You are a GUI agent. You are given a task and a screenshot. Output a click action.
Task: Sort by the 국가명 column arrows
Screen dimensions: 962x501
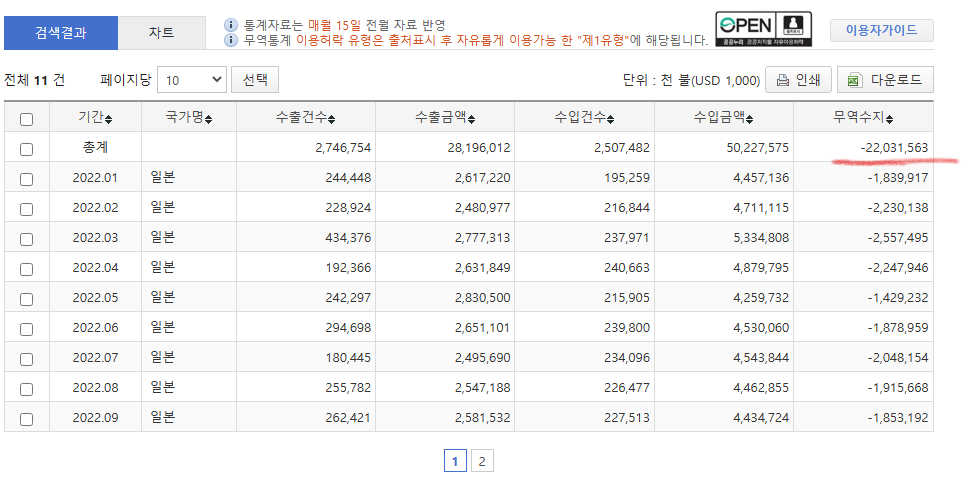coord(208,119)
